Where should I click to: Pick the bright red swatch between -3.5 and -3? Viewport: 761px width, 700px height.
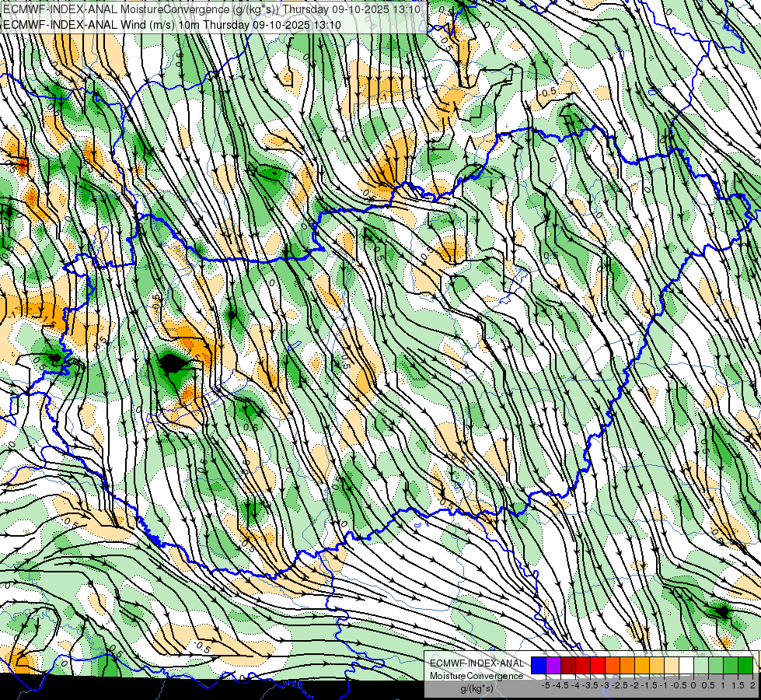[x=598, y=666]
